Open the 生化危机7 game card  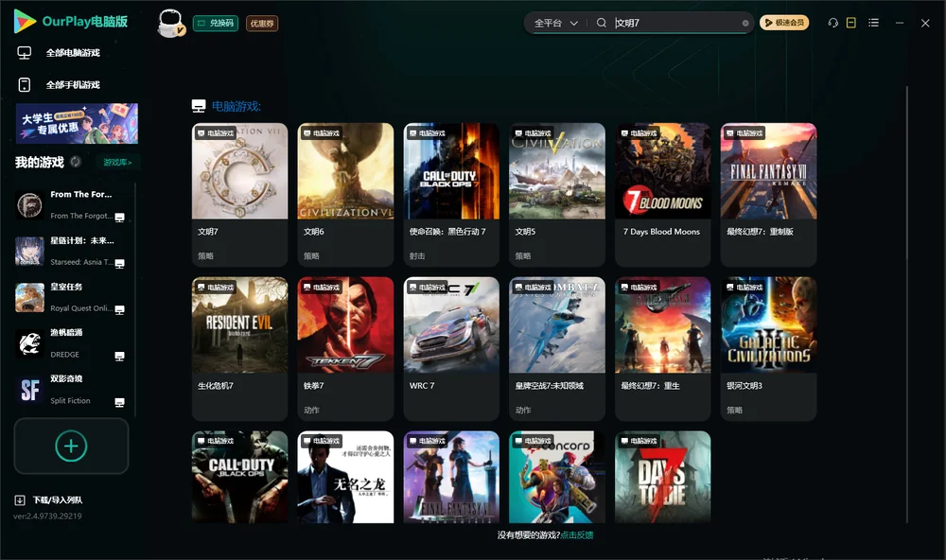[239, 348]
